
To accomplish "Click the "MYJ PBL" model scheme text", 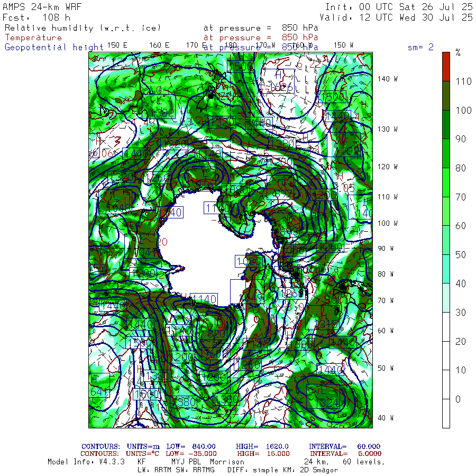I will 186,462.
